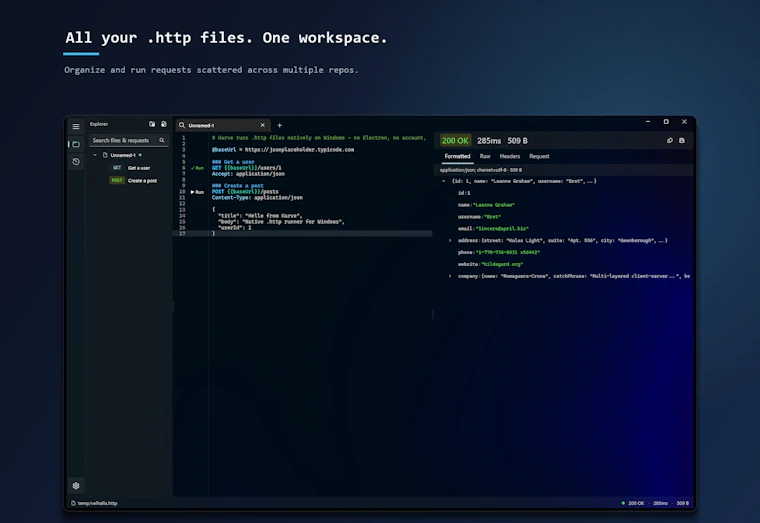Click the temp/valhalla.http path in the status bar
Image resolution: width=760 pixels, height=523 pixels.
(x=97, y=503)
